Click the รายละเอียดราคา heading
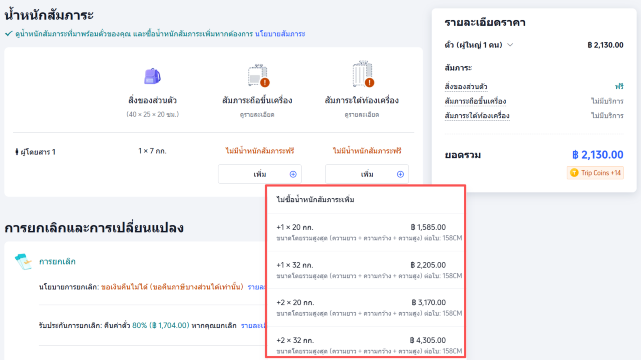Screen dimensions: 641x360 pyautogui.click(x=485, y=22)
